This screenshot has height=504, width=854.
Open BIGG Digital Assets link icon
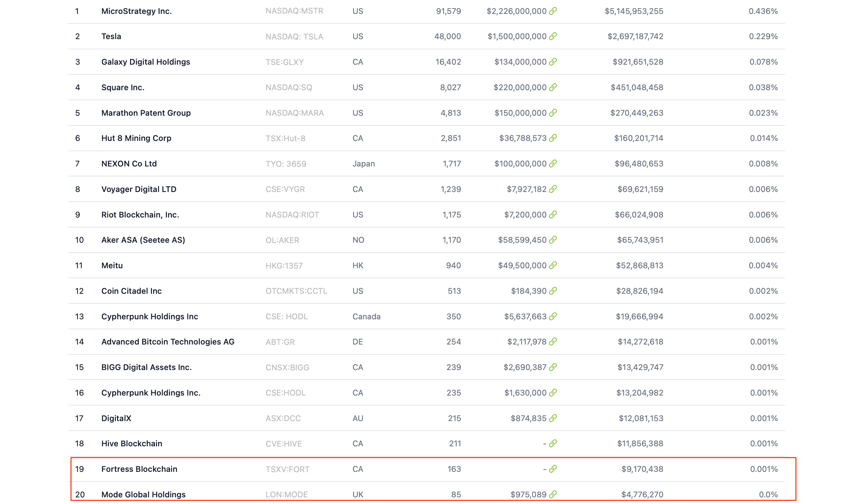click(x=553, y=367)
